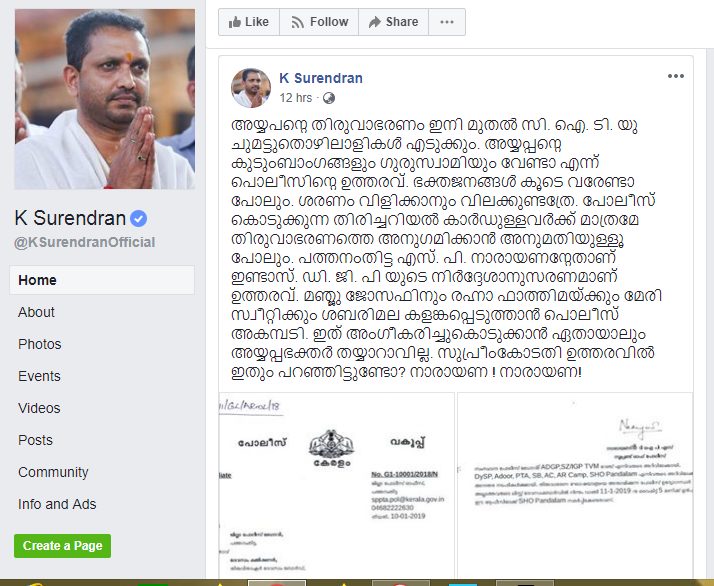The height and width of the screenshot is (586, 714).
Task: Open the About section
Action: 36,312
